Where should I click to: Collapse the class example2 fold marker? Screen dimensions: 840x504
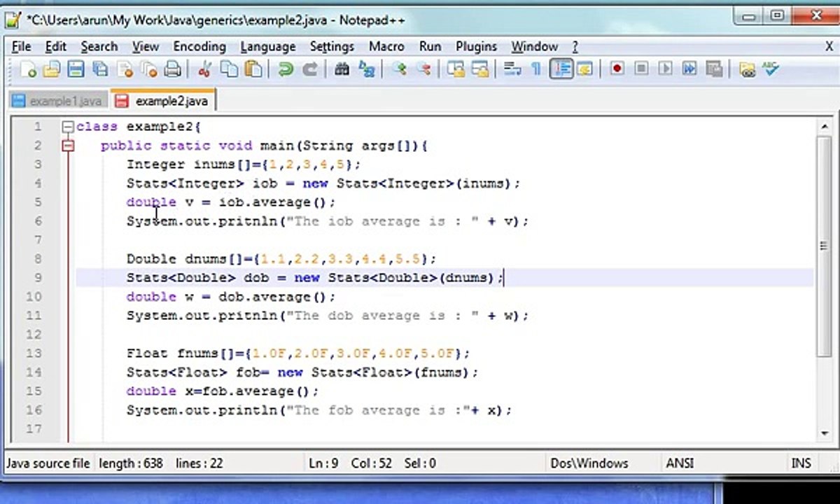point(67,127)
